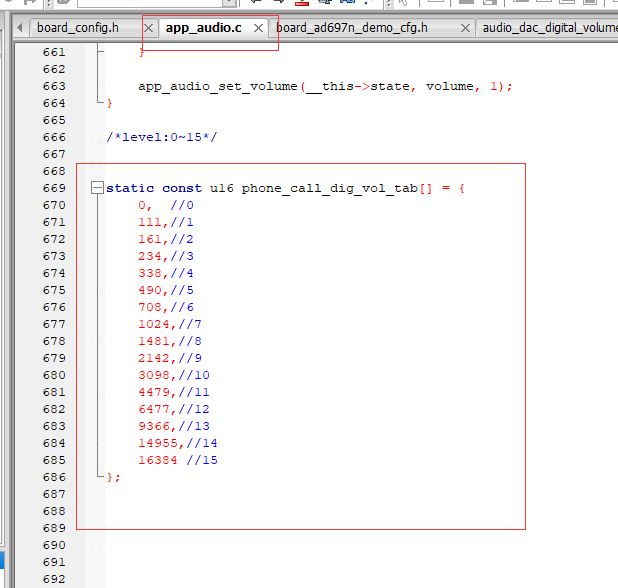Place cursor on value 16384

click(x=158, y=460)
